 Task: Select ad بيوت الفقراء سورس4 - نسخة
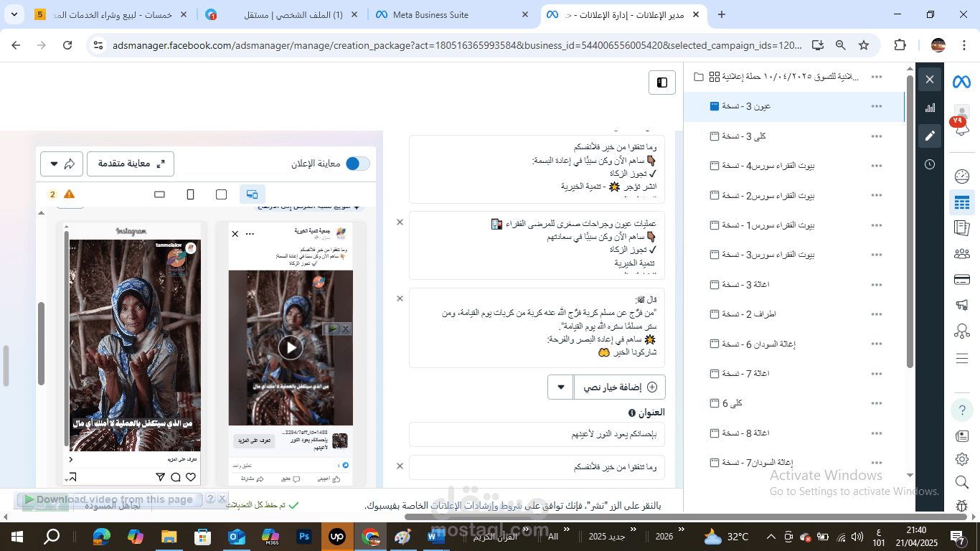793,166
